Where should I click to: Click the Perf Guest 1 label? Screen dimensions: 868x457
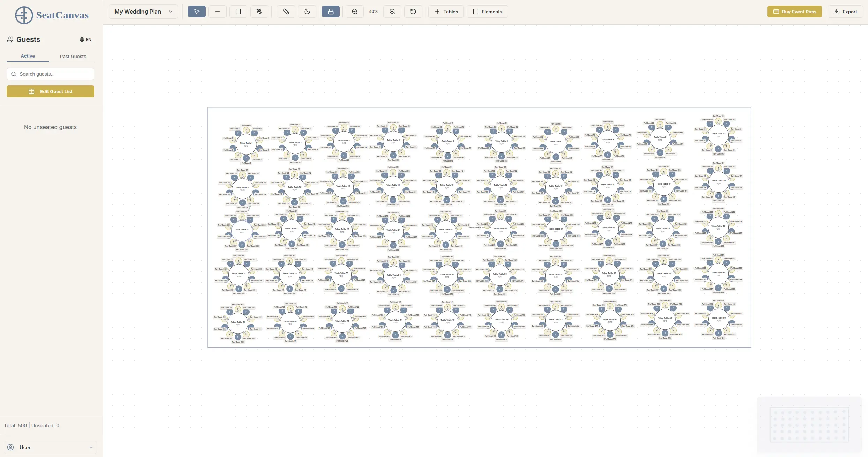pyautogui.click(x=246, y=125)
